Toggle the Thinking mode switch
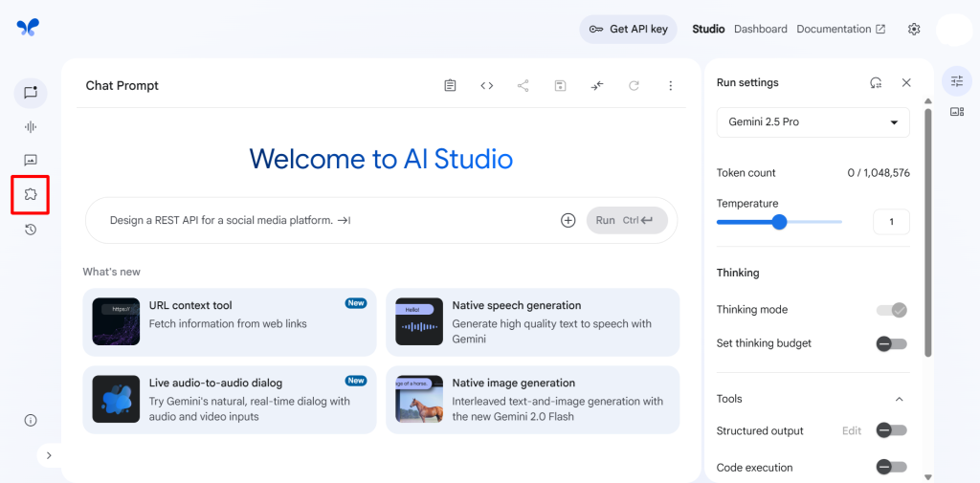 point(892,310)
